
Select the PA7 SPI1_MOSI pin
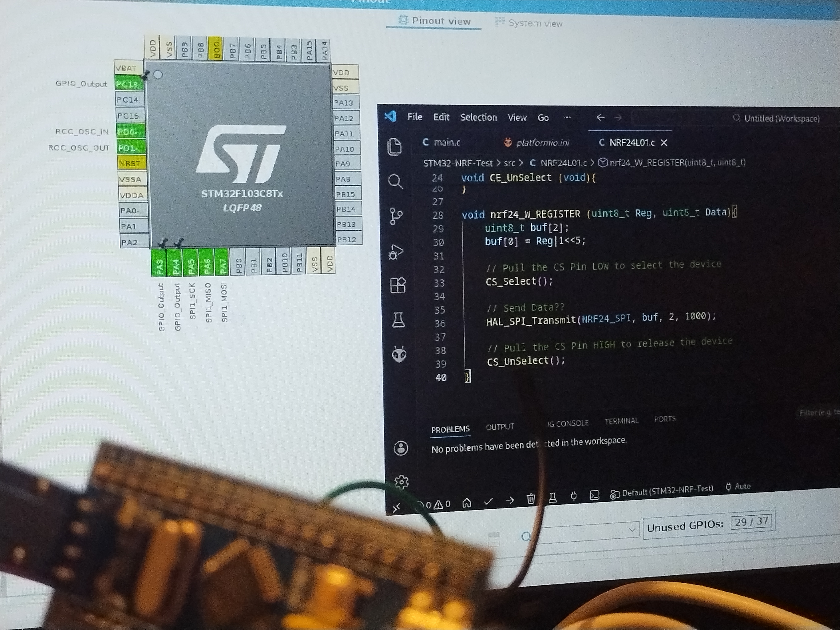tap(222, 262)
